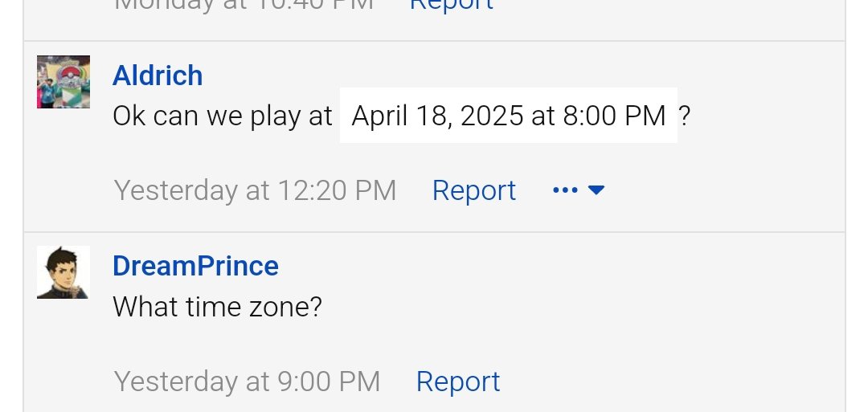Click the Pokeball logo in Aldrich's avatar
The width and height of the screenshot is (868, 412).
pyautogui.click(x=70, y=75)
